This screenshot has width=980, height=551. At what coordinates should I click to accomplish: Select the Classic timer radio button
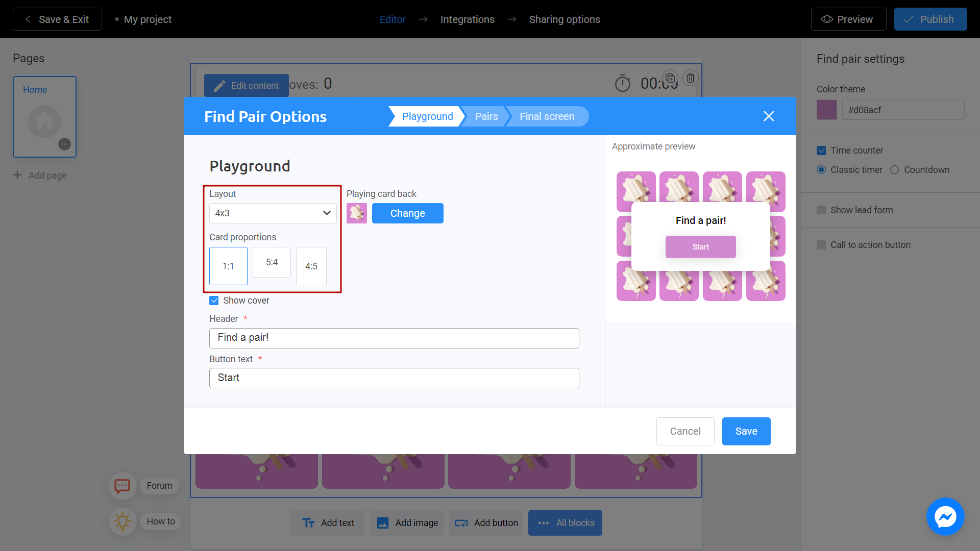point(821,170)
